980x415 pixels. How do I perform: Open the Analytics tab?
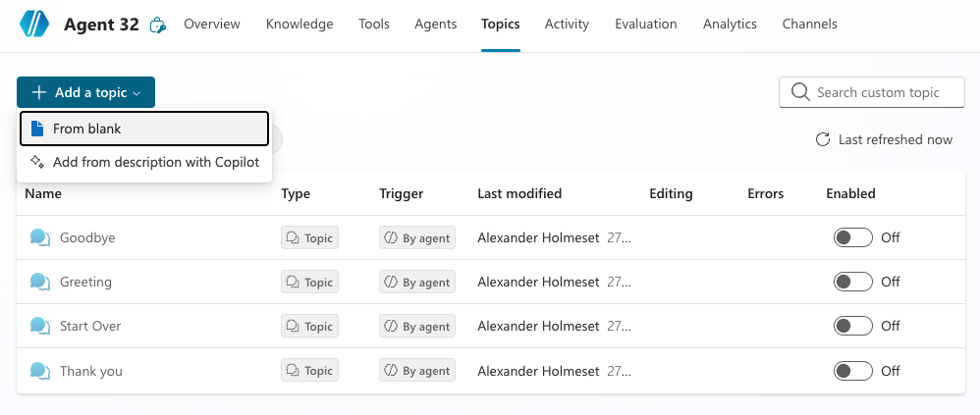[730, 25]
